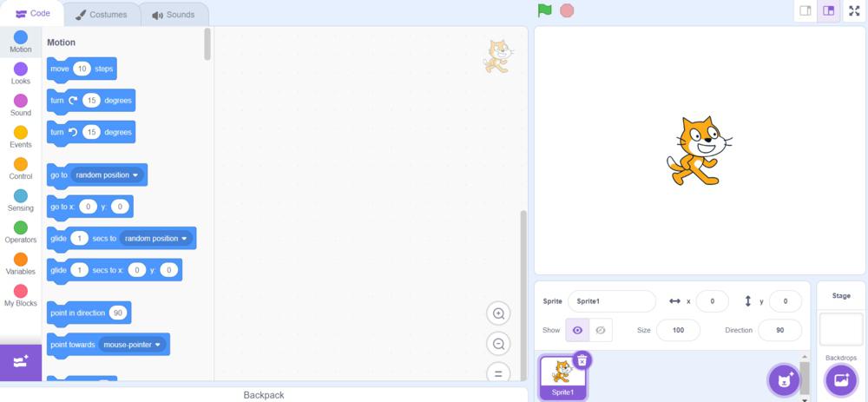Zoom in the code workspace
The image size is (868, 402).
pos(498,314)
